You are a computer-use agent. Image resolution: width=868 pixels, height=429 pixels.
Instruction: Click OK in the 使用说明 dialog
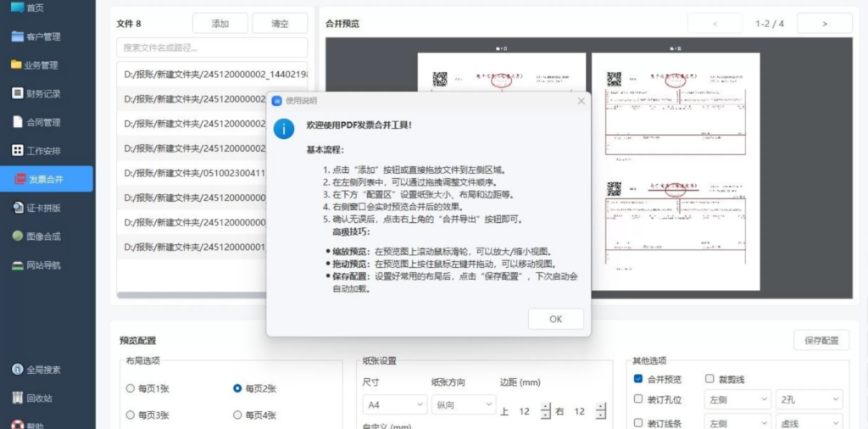[556, 319]
